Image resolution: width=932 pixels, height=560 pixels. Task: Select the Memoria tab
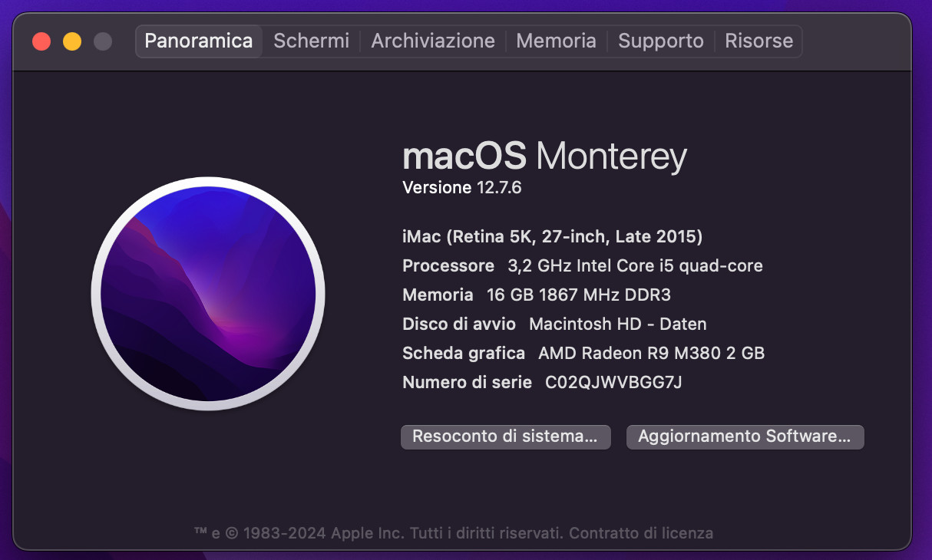coord(556,41)
